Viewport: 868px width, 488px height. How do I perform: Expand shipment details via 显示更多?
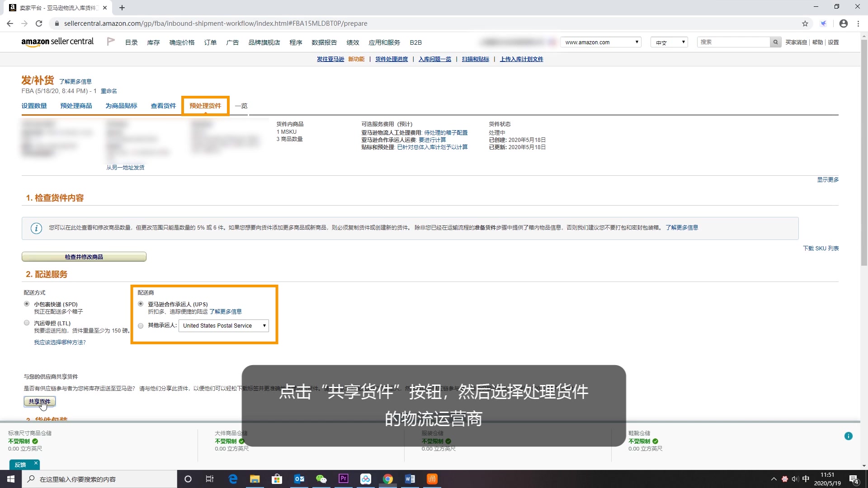click(x=827, y=179)
